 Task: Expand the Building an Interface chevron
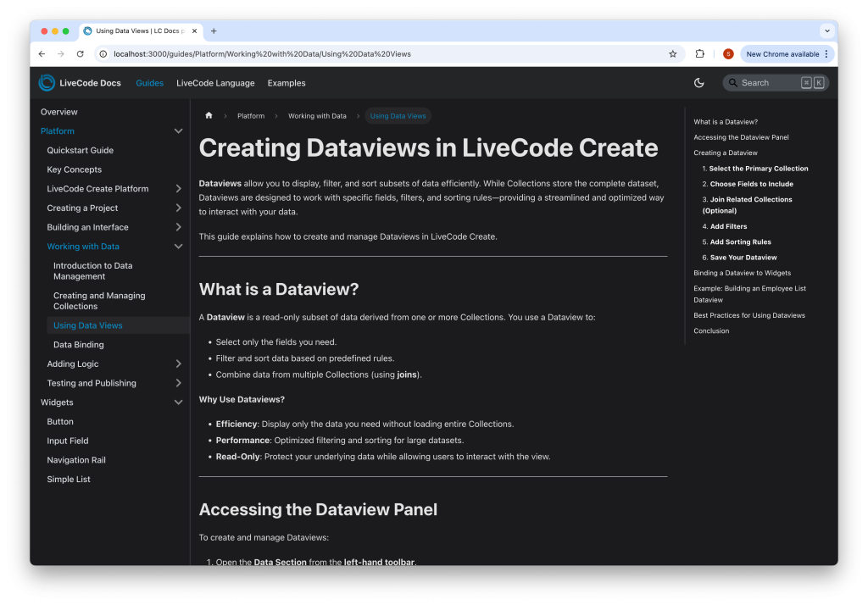(x=178, y=227)
